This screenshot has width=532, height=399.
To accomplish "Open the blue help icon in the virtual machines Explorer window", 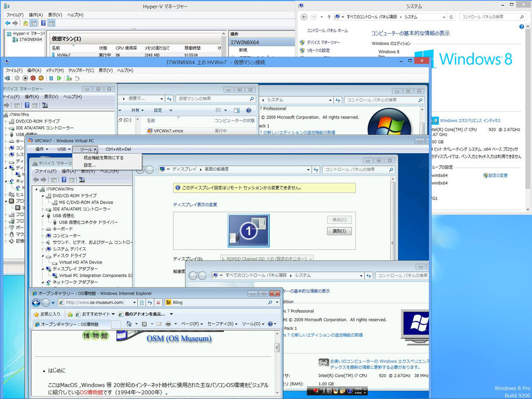I will click(x=249, y=110).
